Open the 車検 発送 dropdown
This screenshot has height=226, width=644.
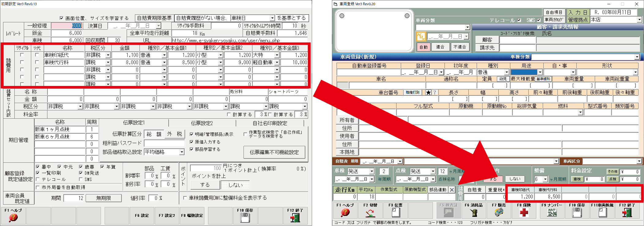click(x=372, y=171)
